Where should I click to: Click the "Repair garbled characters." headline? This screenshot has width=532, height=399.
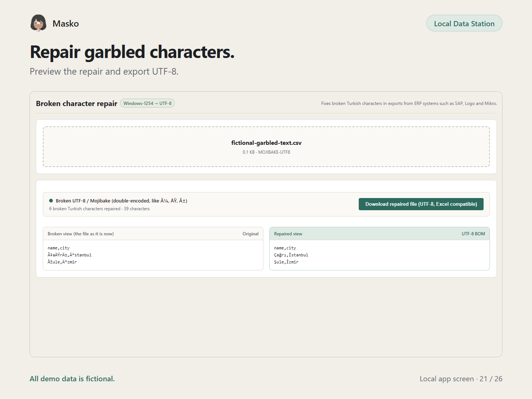tap(132, 52)
